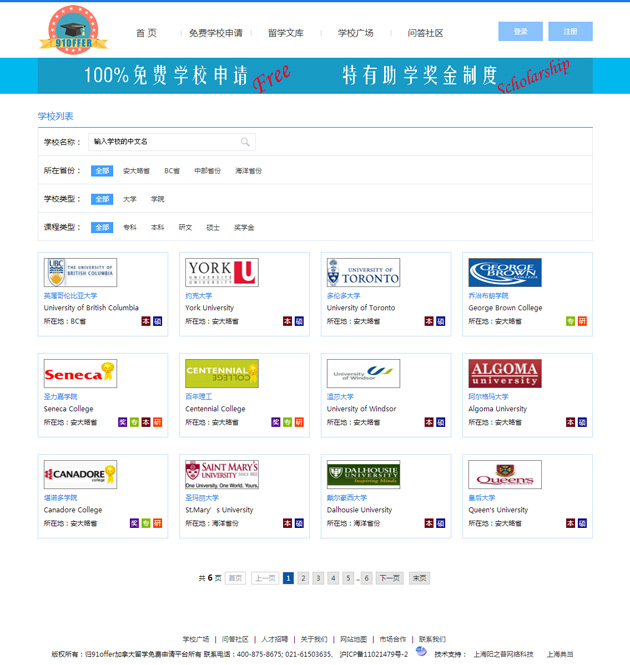Click the red 本 badge on York University card

click(288, 321)
